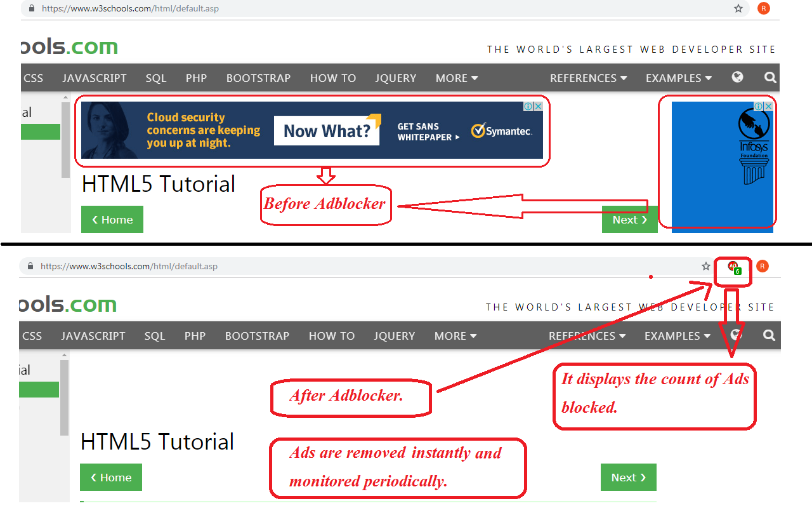This screenshot has height=508, width=812.
Task: Click the search magnifier in the after-adblocker navbar
Action: click(769, 335)
